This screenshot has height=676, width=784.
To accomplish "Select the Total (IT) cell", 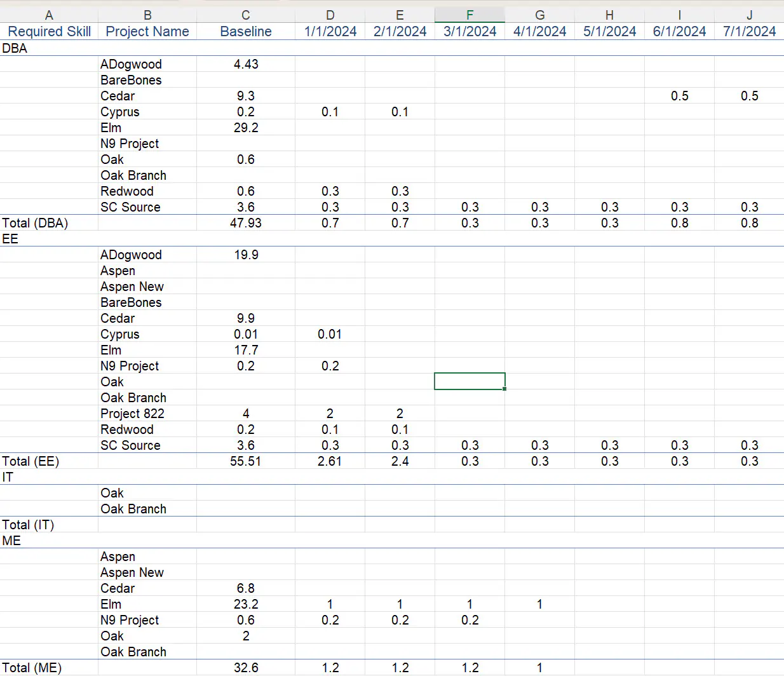I will tap(49, 525).
